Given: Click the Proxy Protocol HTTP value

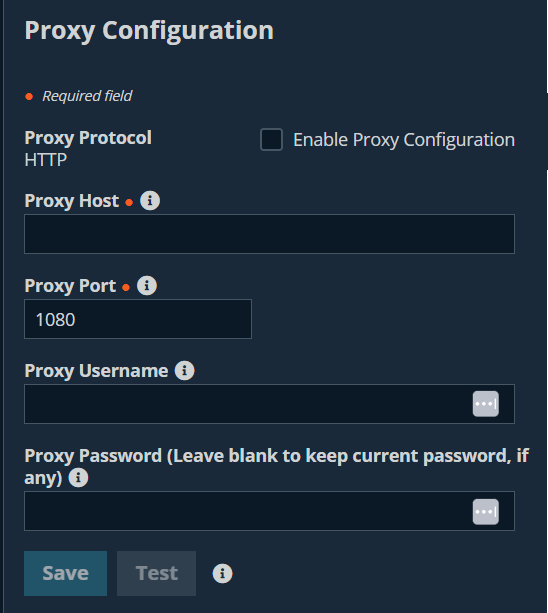Looking at the screenshot, I should [46, 160].
